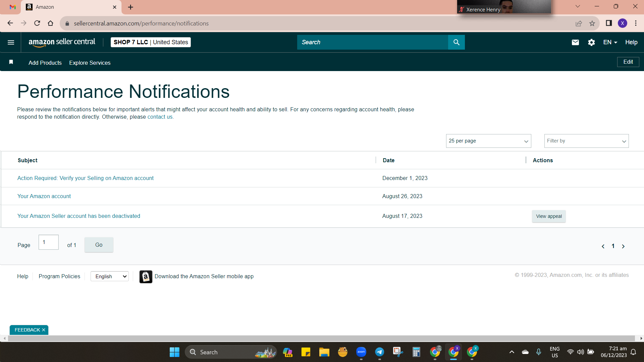Click the Amazon Seller Central logo

point(62,42)
